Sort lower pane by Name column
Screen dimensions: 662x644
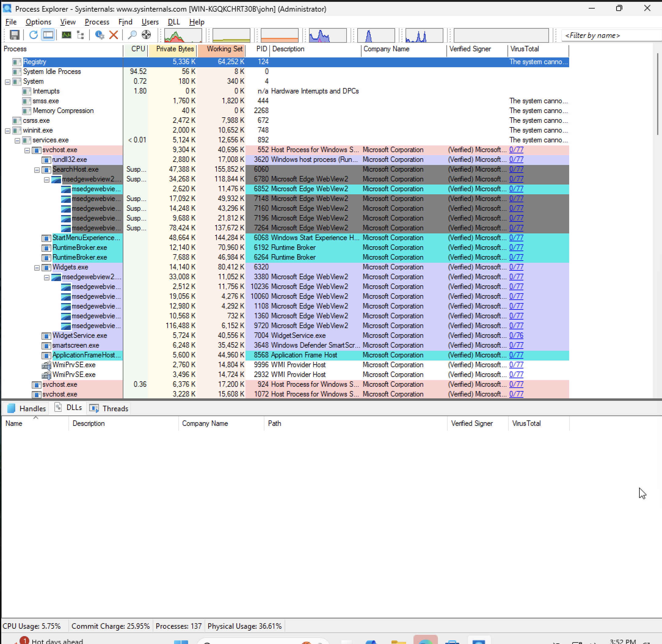(35, 423)
